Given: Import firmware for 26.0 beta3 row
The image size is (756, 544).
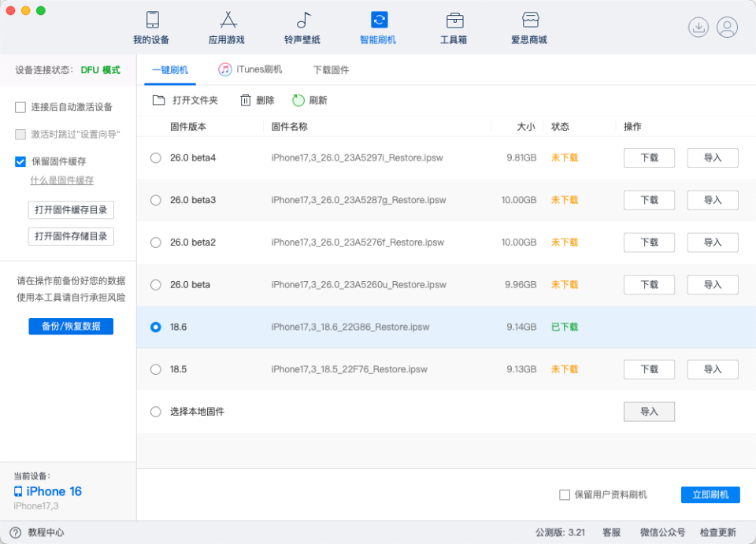Looking at the screenshot, I should tap(713, 200).
